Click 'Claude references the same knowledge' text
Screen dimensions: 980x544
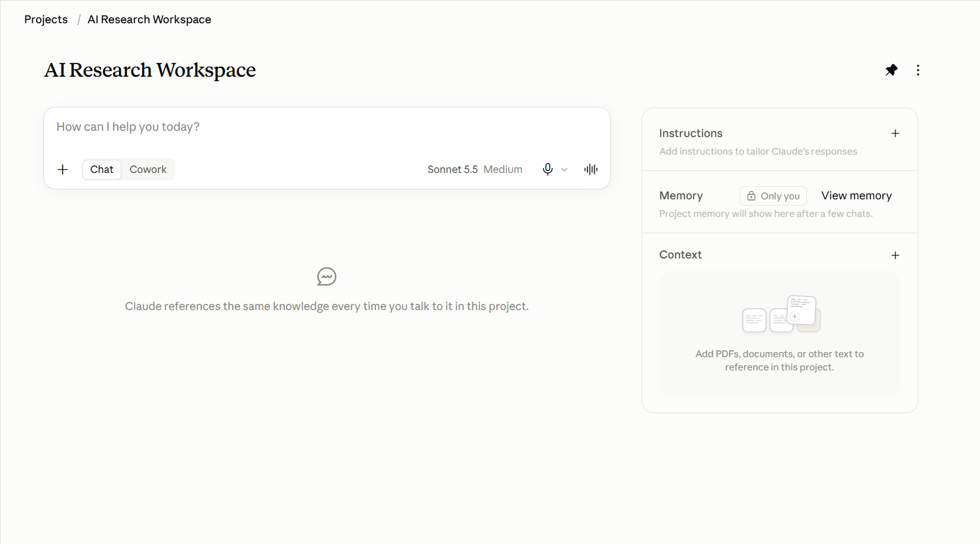(326, 306)
